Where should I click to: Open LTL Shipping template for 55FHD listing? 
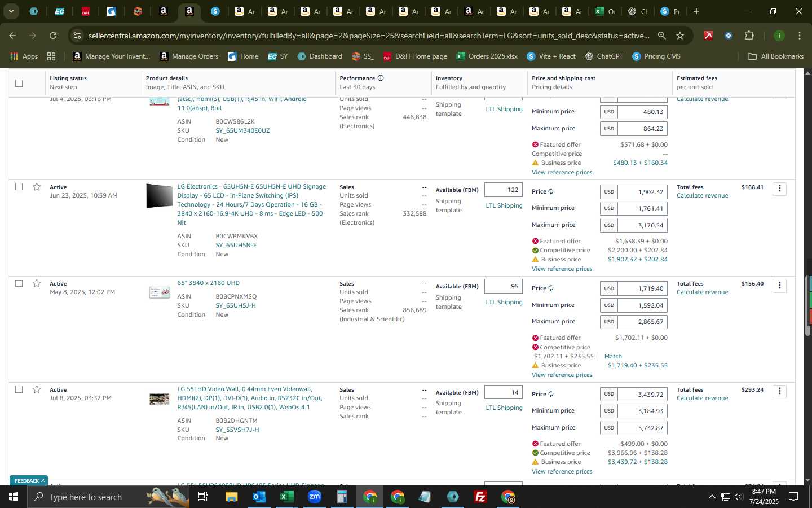[x=504, y=408]
